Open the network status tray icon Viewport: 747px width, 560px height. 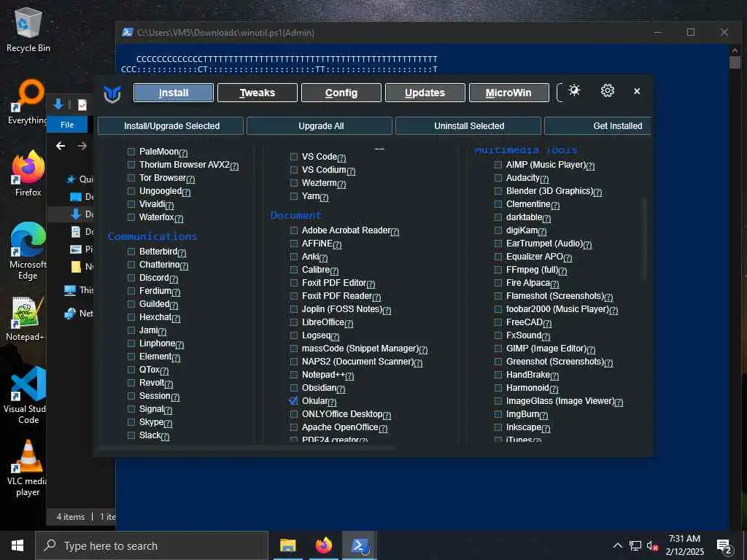[x=635, y=545]
